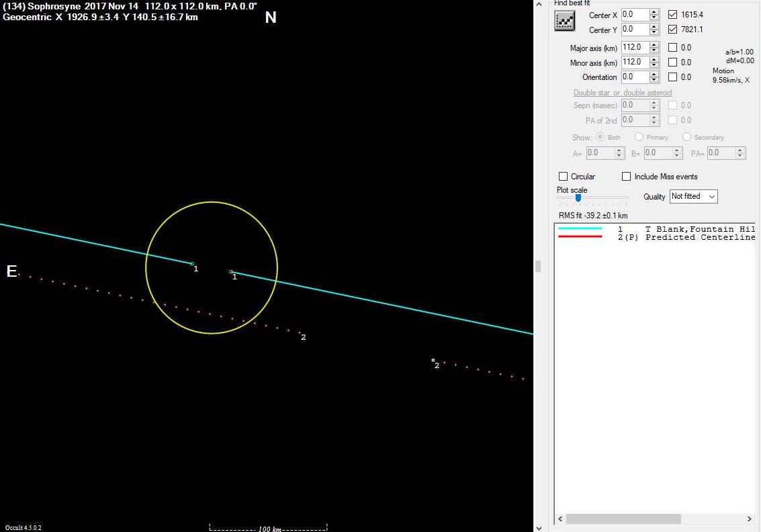Click the Sepn (masec) value field
This screenshot has height=532, width=761.
click(635, 105)
